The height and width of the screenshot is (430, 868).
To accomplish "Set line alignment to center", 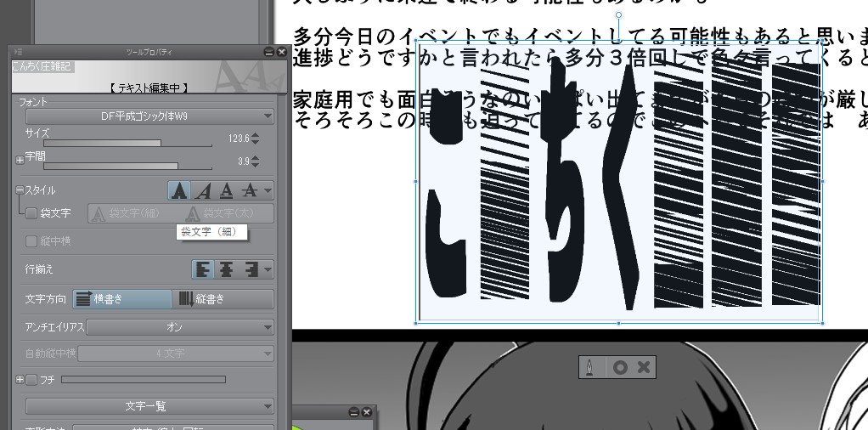I will [227, 270].
